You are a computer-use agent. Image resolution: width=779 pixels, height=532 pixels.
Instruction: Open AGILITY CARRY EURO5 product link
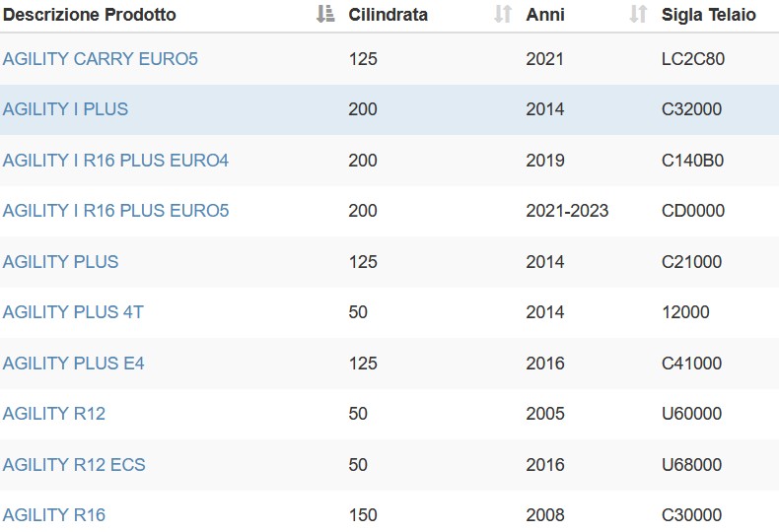[101, 59]
